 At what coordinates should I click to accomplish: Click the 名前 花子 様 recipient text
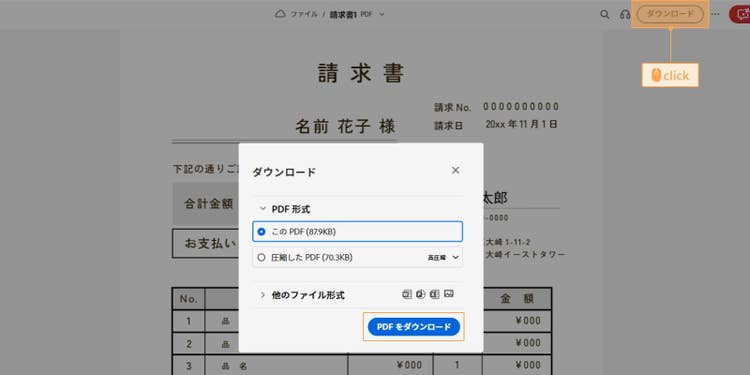[345, 127]
